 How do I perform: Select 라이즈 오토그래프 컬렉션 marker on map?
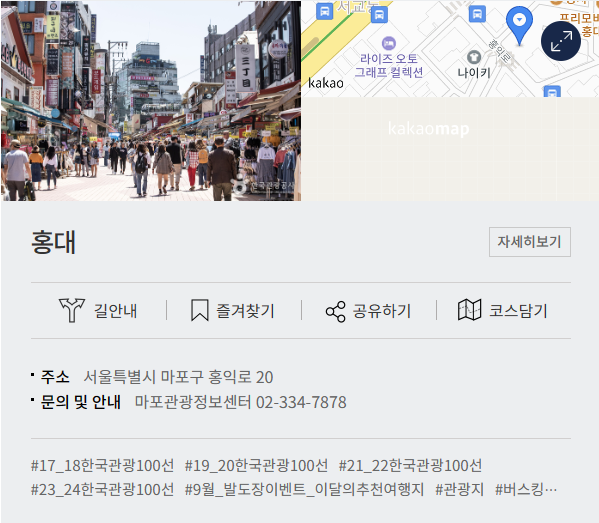389,43
